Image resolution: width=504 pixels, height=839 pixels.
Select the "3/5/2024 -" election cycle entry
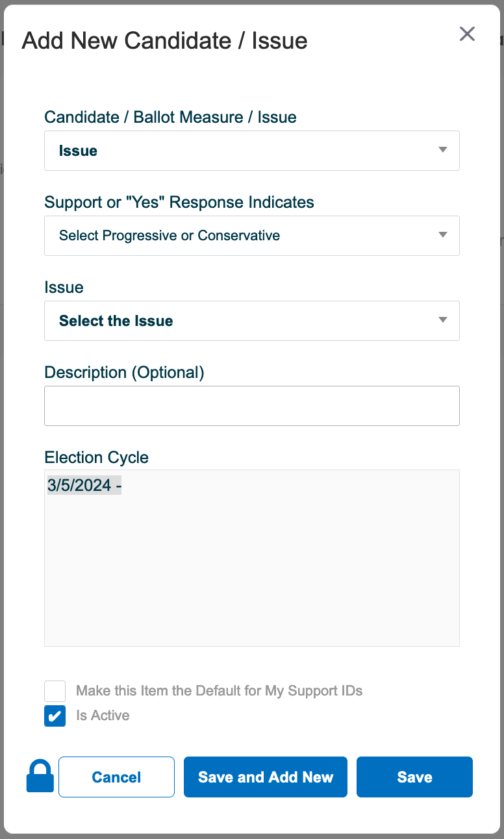point(84,484)
